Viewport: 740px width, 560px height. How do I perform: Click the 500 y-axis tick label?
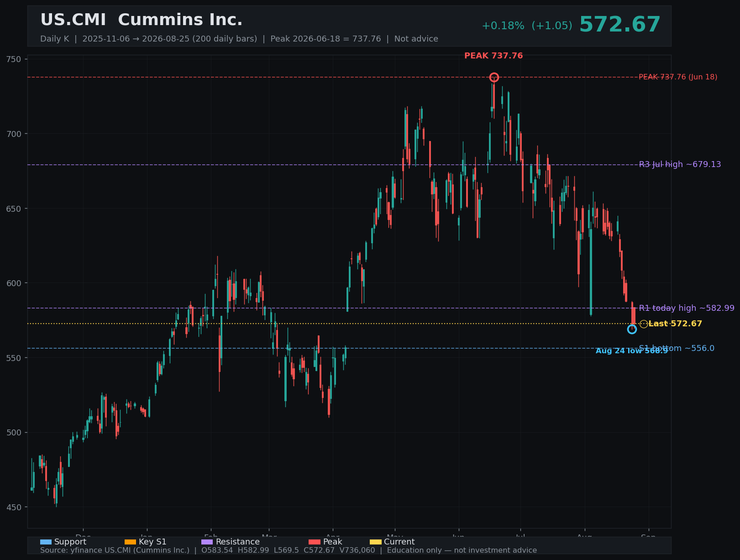(14, 432)
